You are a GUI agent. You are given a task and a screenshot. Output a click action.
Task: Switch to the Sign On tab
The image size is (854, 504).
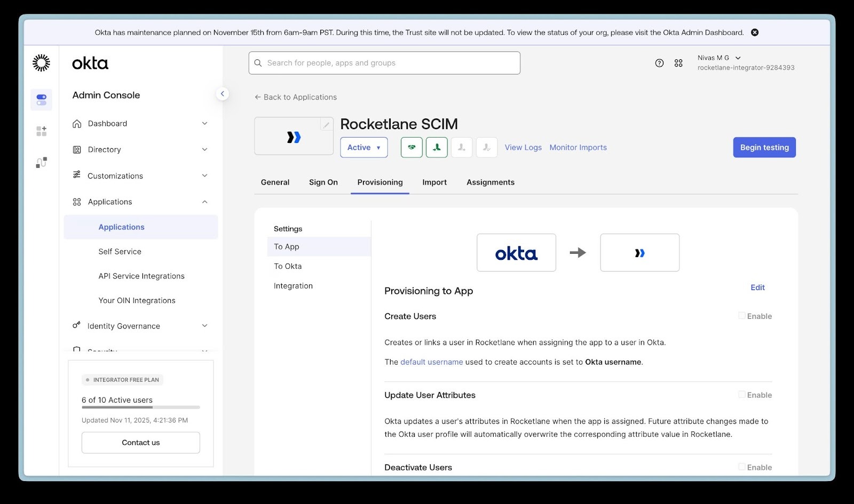pos(323,182)
